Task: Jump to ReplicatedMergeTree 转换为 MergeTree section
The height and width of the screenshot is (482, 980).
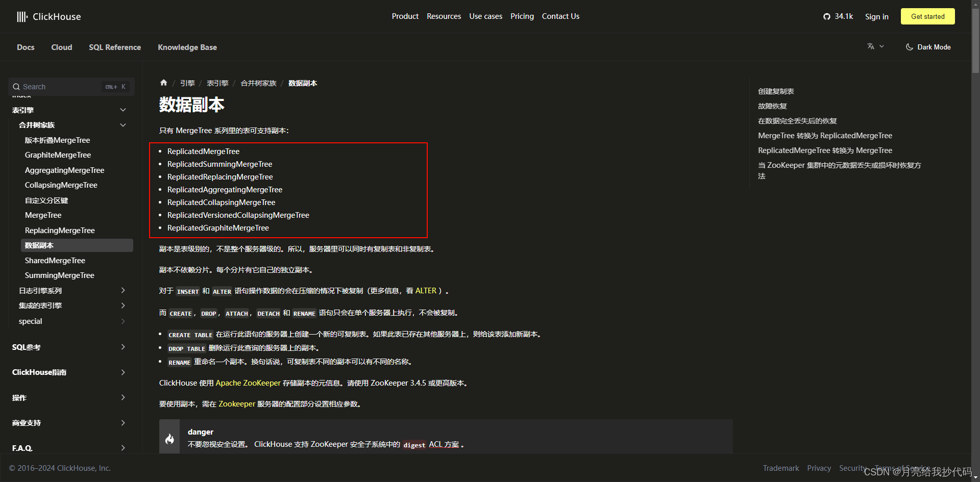Action: (825, 150)
